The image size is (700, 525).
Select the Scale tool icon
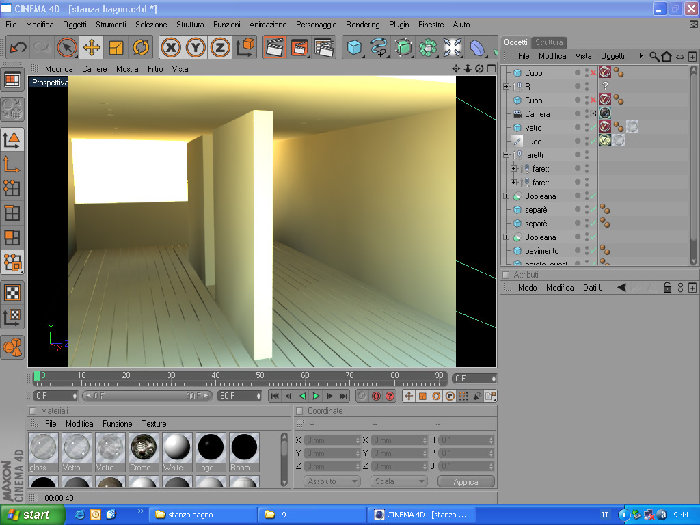[x=116, y=47]
